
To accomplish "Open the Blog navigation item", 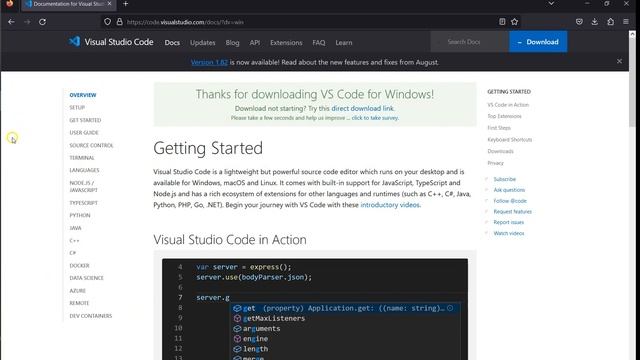I will 232,42.
